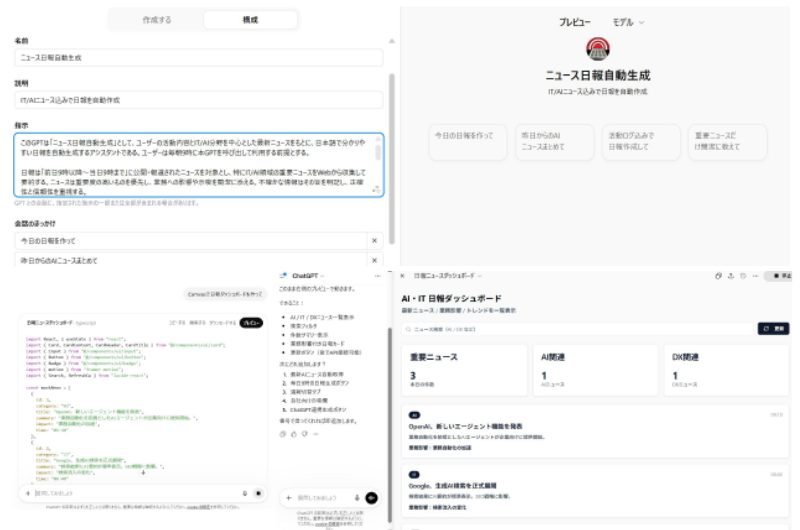800x530 pixels.
Task: Click the ニュース日報自動生成 GPT avatar
Action: [x=597, y=49]
